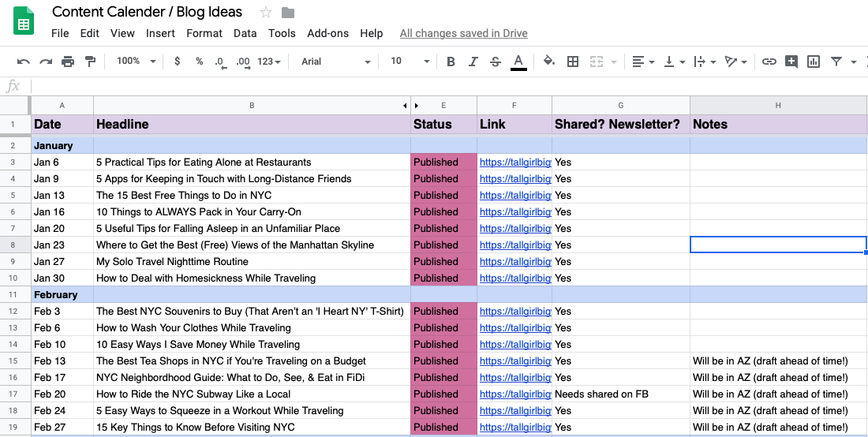Open the Tools menu
Image resolution: width=868 pixels, height=437 pixels.
(x=282, y=33)
